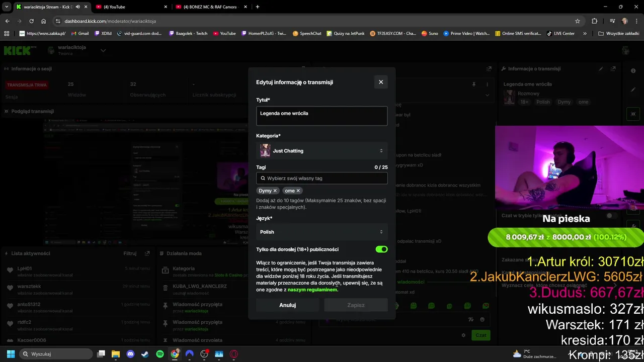Screen dimensions: 644x362
Task: Open the Chrome three-dot menu
Action: click(x=637, y=21)
